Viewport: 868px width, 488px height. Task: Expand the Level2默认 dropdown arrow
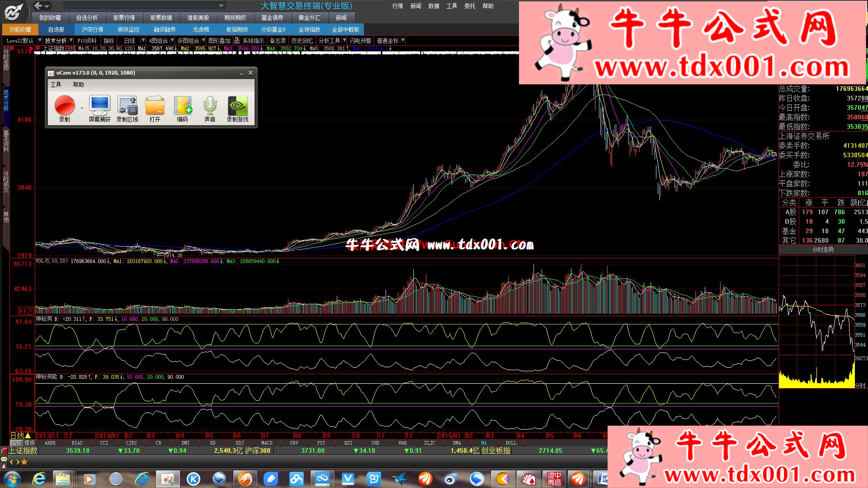(x=39, y=40)
